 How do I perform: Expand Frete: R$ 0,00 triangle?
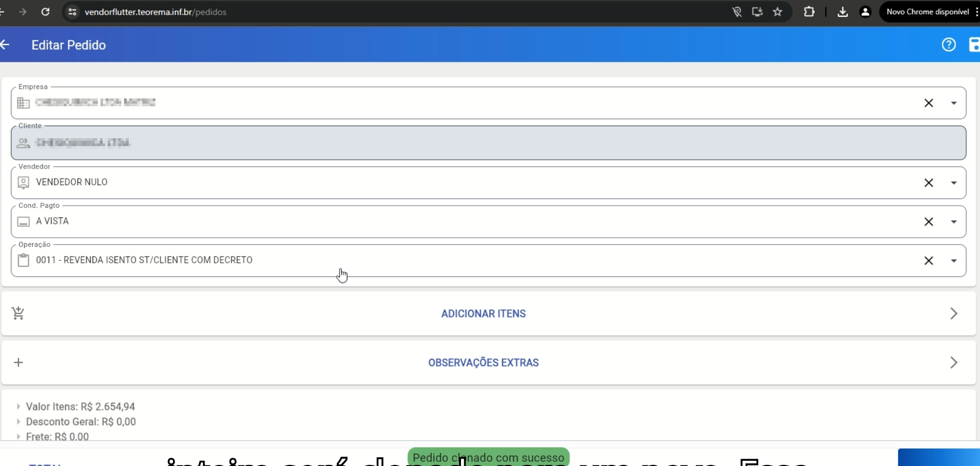[18, 436]
